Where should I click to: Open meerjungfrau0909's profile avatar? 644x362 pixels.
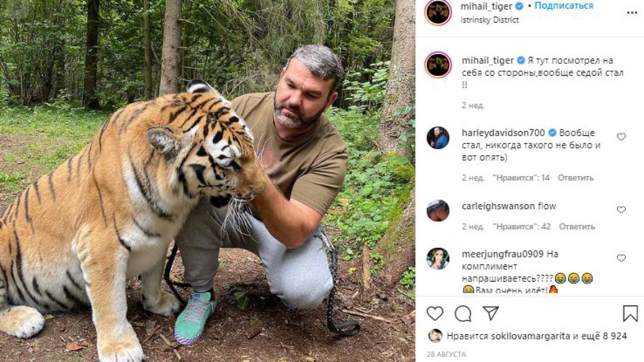[438, 259]
